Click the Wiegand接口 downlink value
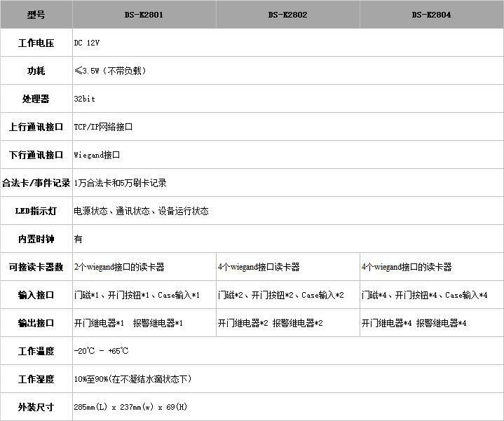The image size is (504, 421). point(97,155)
